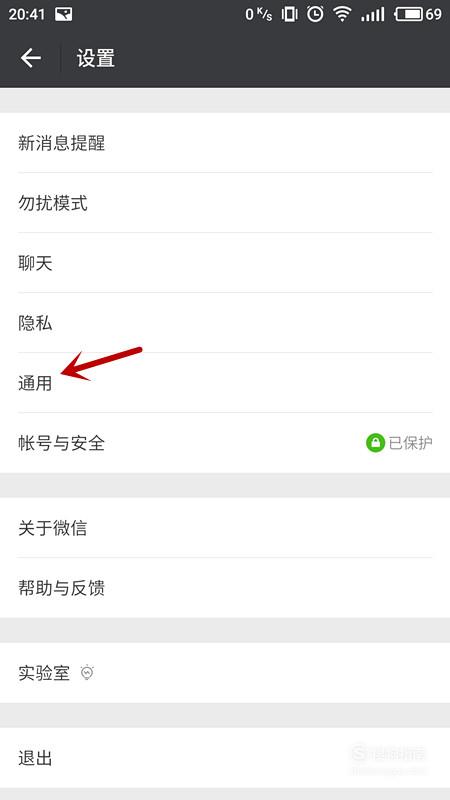Tap the vibrate mode status icon

click(x=289, y=14)
